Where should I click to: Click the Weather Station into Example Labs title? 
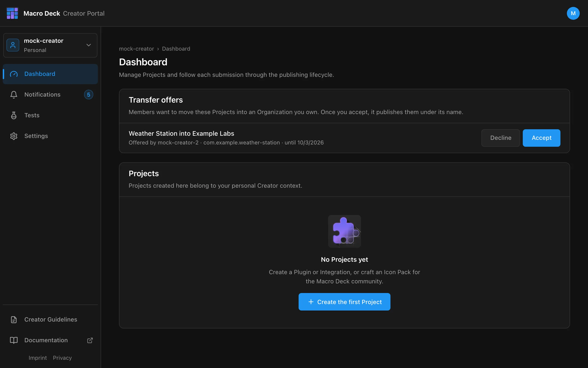[x=181, y=133]
